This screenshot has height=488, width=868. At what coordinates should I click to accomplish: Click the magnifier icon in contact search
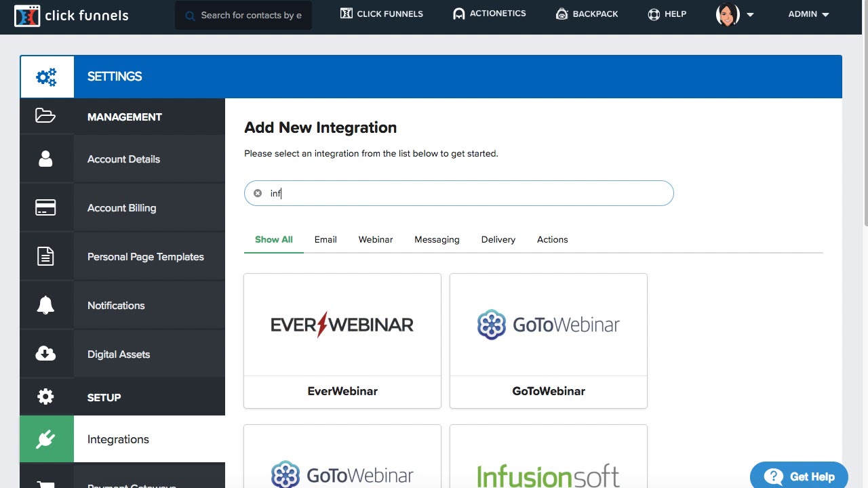click(189, 16)
